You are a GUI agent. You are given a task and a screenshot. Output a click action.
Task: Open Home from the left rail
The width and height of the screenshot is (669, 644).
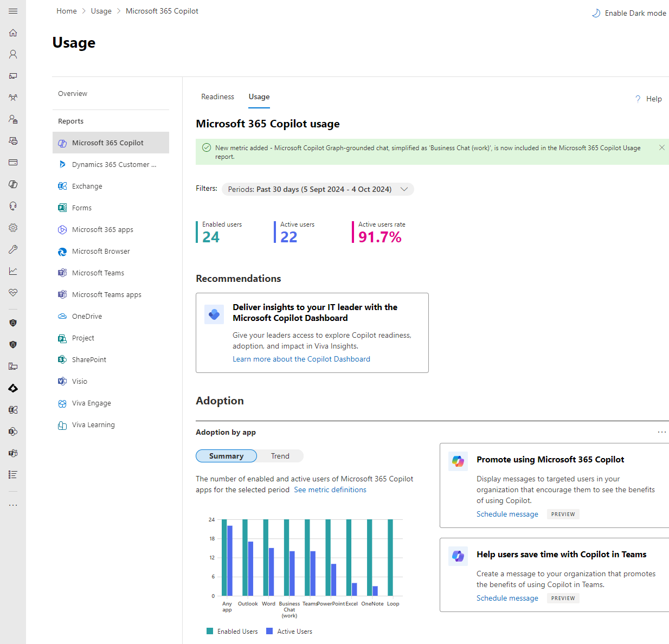(x=13, y=33)
